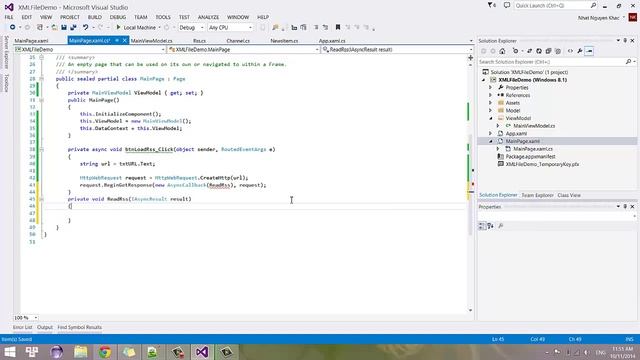Start debugging with green play icon

pyautogui.click(x=118, y=27)
